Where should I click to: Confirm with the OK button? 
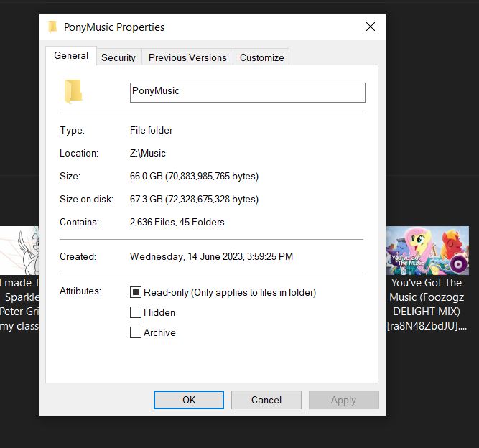point(189,400)
